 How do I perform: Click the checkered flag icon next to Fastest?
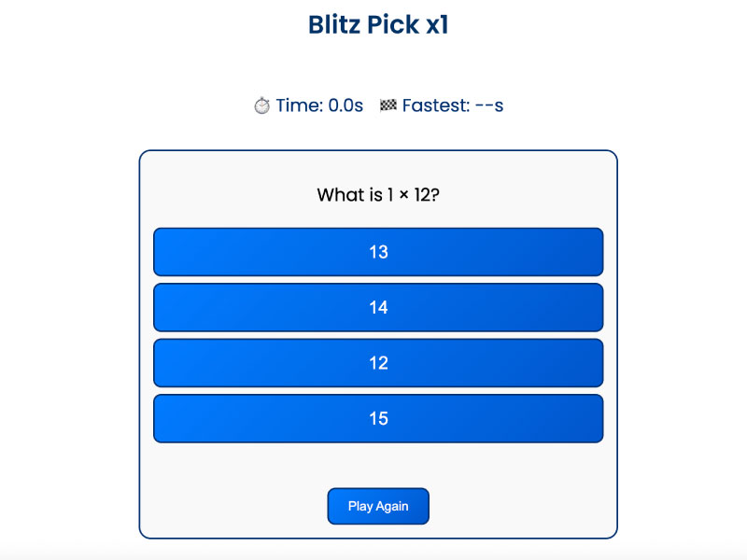tap(389, 105)
